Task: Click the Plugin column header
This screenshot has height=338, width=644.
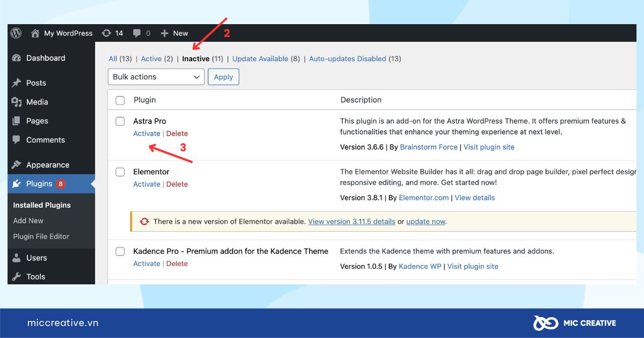Action: click(x=145, y=100)
